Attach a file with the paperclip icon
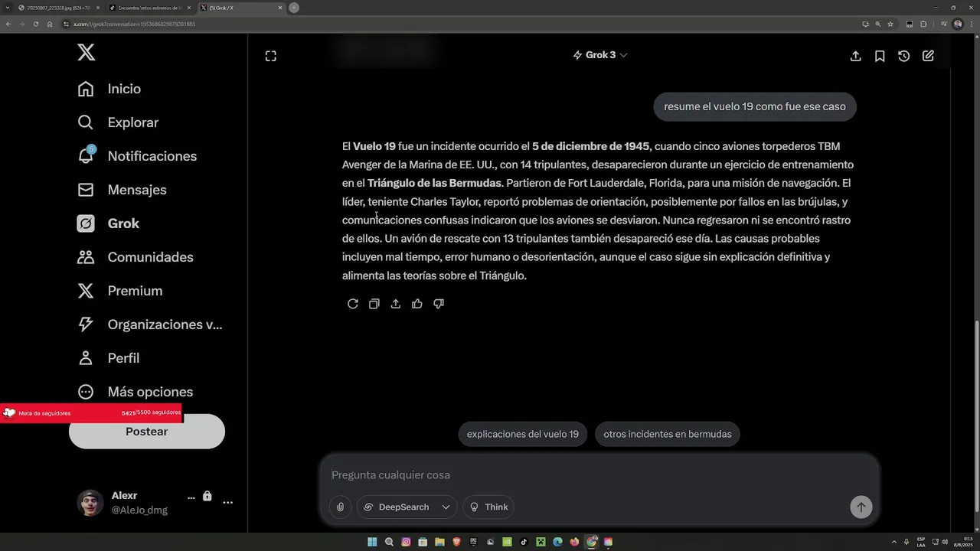This screenshot has width=980, height=551. [x=341, y=507]
